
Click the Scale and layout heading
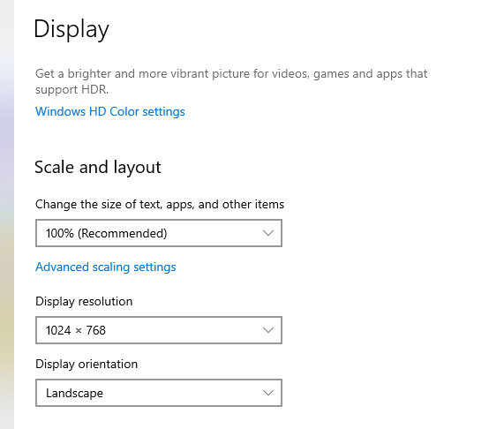point(98,168)
